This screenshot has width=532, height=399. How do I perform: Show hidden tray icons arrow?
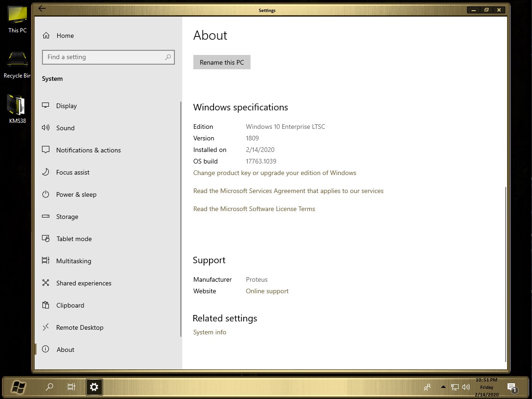tap(443, 387)
